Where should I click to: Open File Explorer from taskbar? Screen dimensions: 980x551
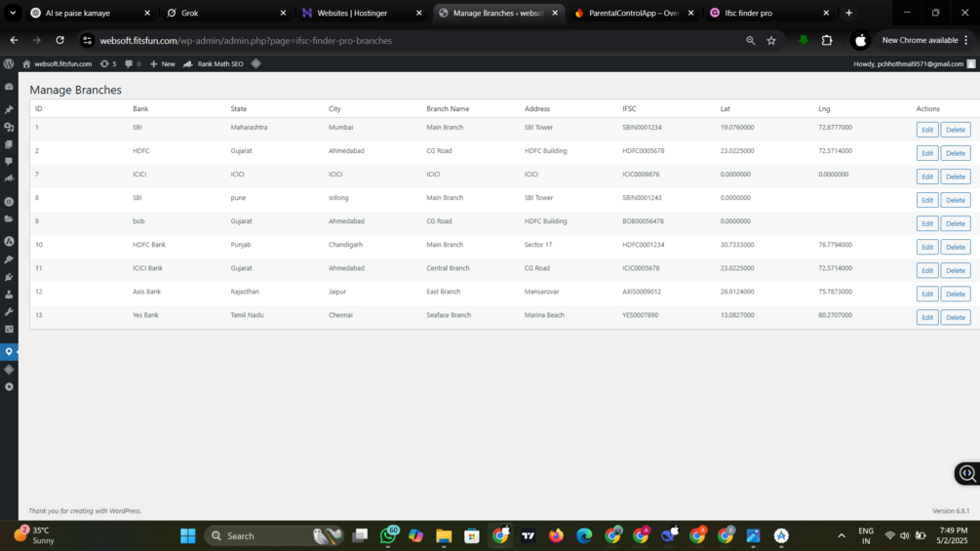click(x=444, y=536)
